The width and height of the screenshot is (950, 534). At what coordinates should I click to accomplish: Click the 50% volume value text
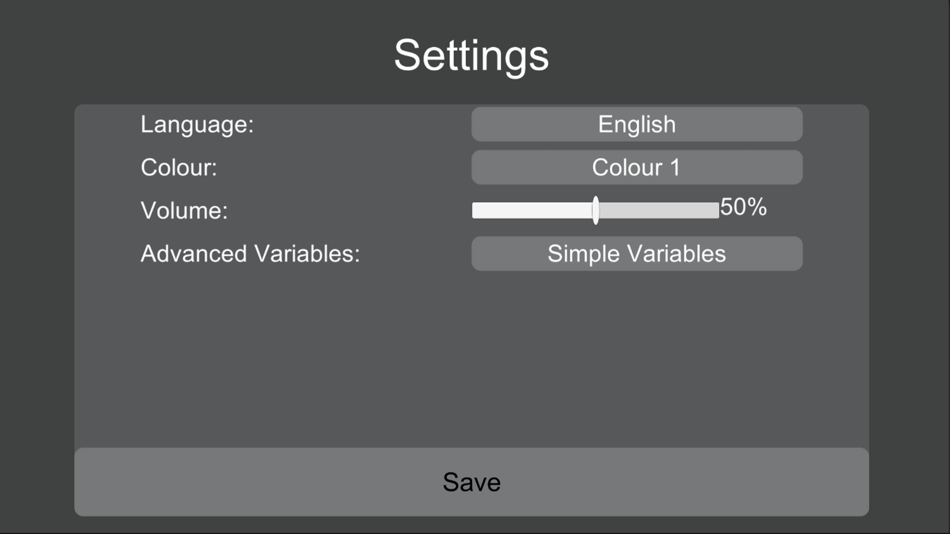(743, 208)
